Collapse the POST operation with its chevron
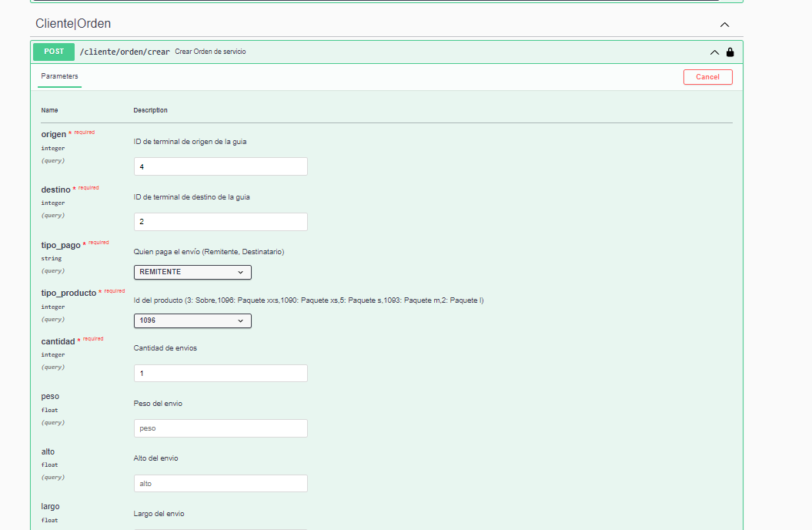The width and height of the screenshot is (812, 530). [714, 52]
